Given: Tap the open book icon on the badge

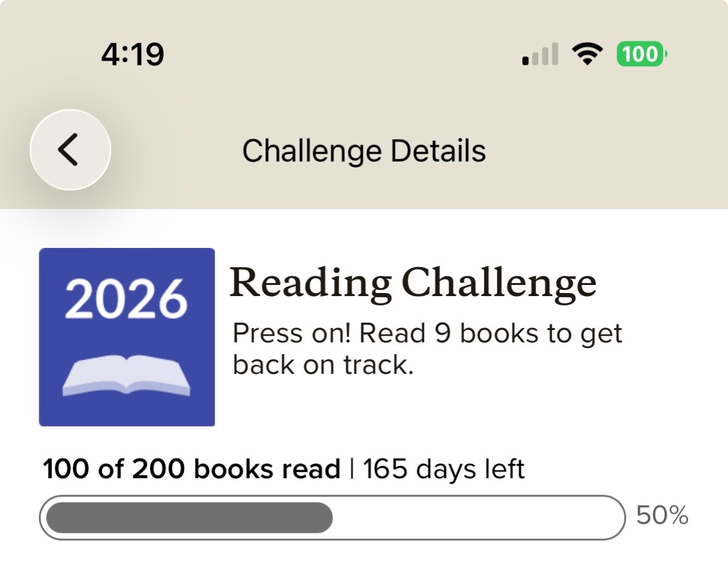Looking at the screenshot, I should pyautogui.click(x=126, y=375).
